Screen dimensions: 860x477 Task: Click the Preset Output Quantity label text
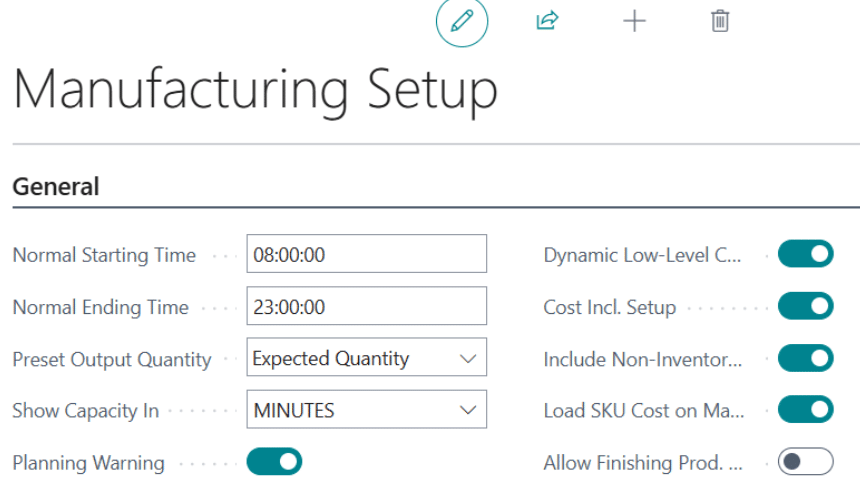111,359
